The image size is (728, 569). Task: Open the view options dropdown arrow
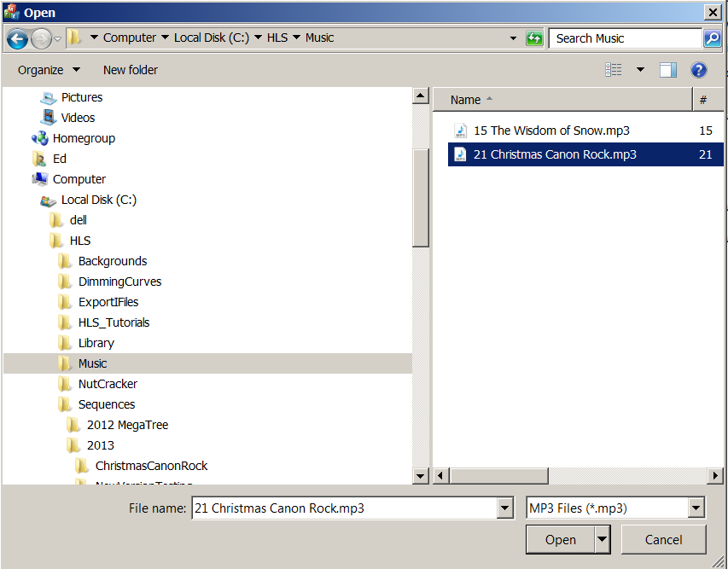(640, 70)
